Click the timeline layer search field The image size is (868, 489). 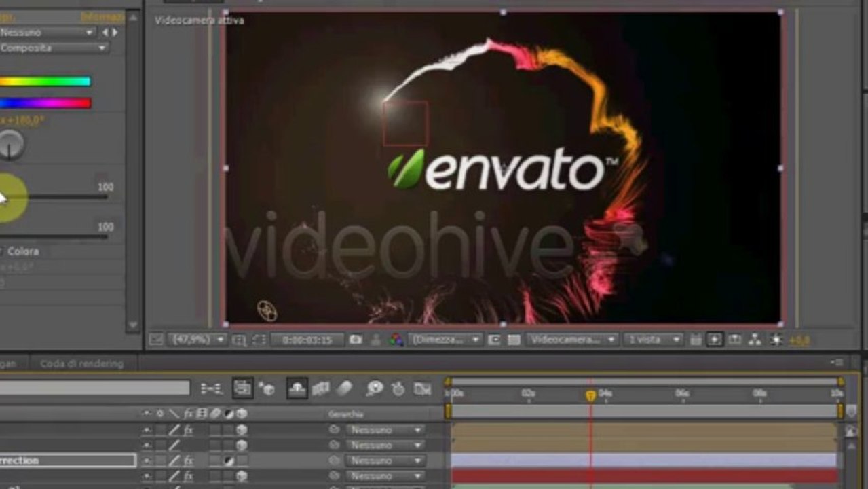click(94, 388)
